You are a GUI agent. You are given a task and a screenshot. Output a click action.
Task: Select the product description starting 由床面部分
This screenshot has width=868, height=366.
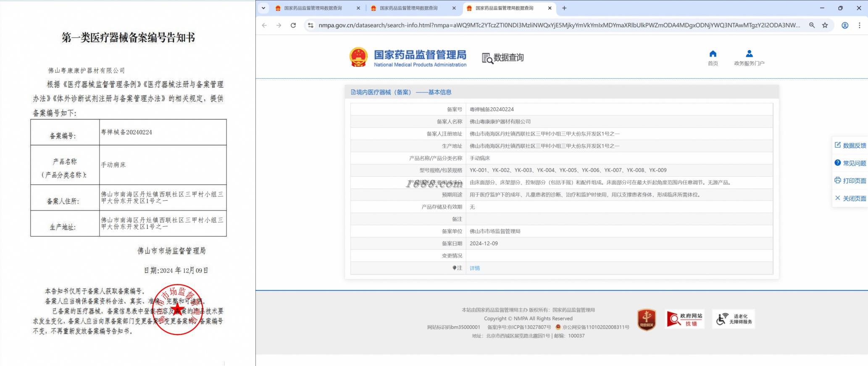tap(601, 183)
